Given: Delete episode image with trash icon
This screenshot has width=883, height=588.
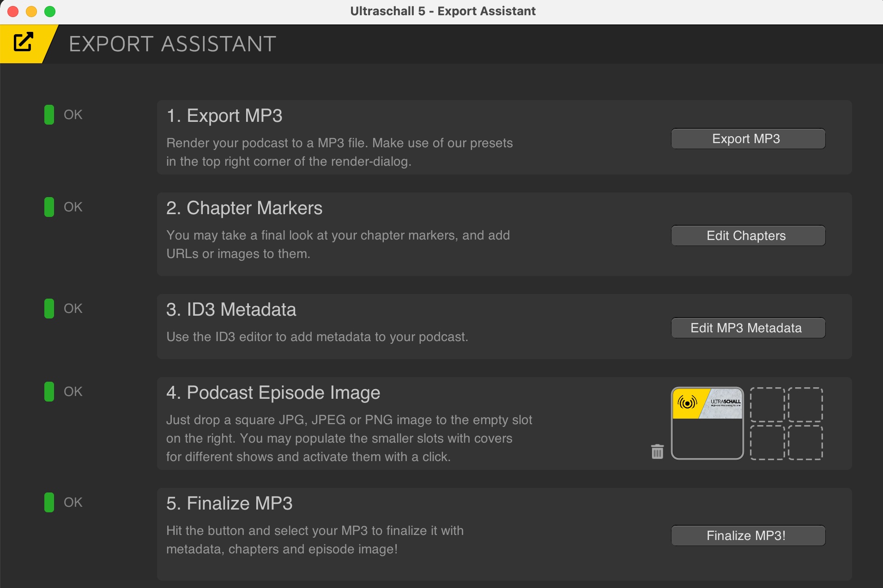Looking at the screenshot, I should (657, 451).
